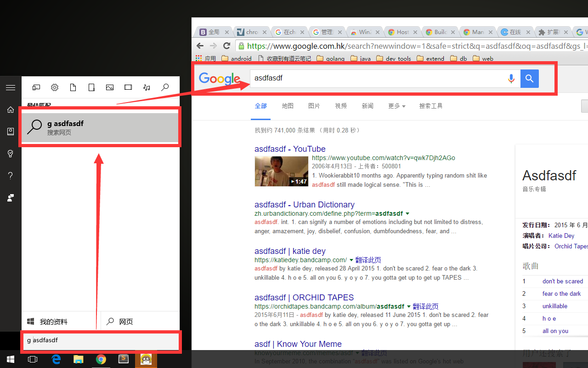588x368 pixels.
Task: Open the 'db' bookmark folder
Action: (459, 58)
